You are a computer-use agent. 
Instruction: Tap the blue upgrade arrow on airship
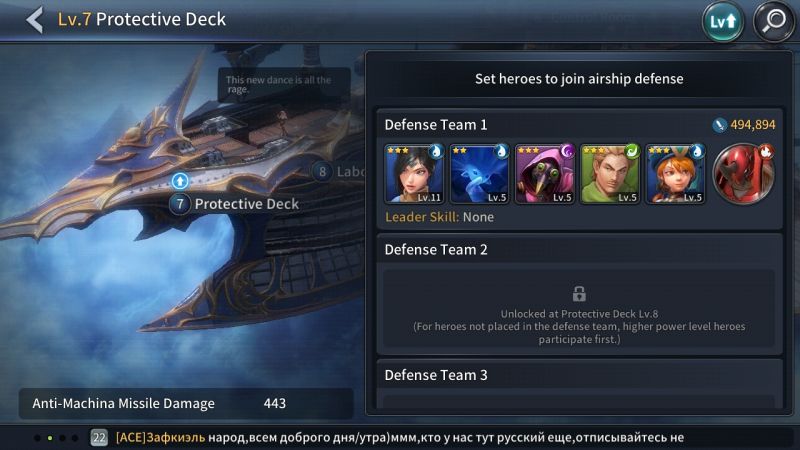tap(180, 180)
